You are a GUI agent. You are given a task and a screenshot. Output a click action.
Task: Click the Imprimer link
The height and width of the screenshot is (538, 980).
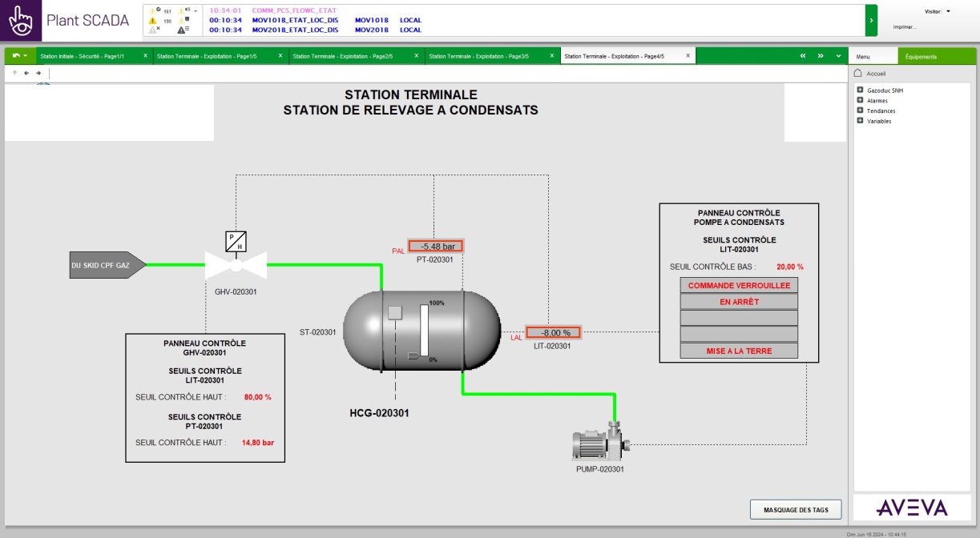(905, 26)
